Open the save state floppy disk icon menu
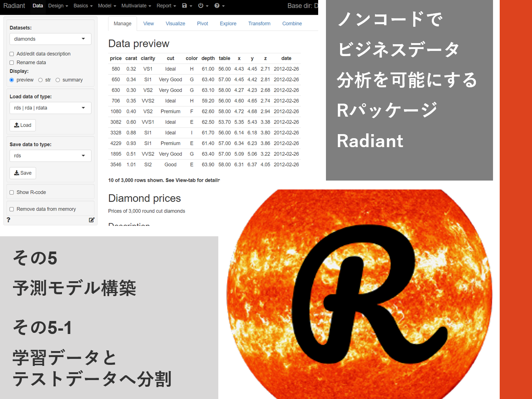The height and width of the screenshot is (399, 532). pos(185,6)
